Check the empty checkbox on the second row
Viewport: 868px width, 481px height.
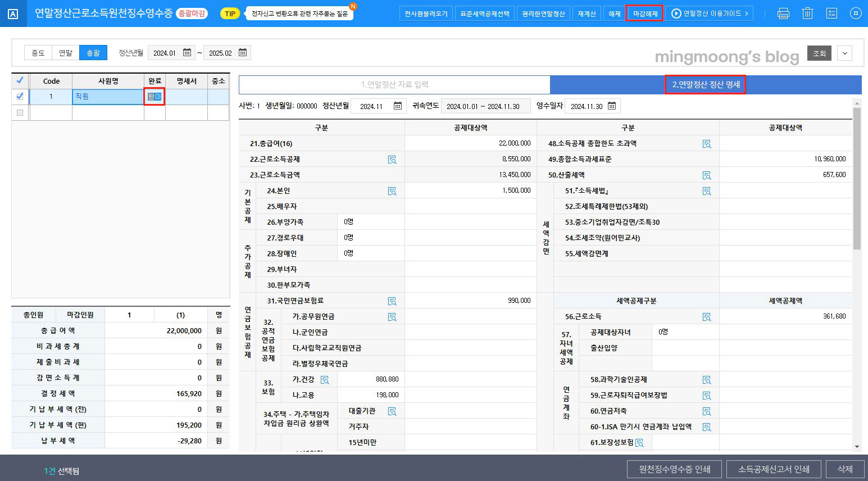(20, 112)
